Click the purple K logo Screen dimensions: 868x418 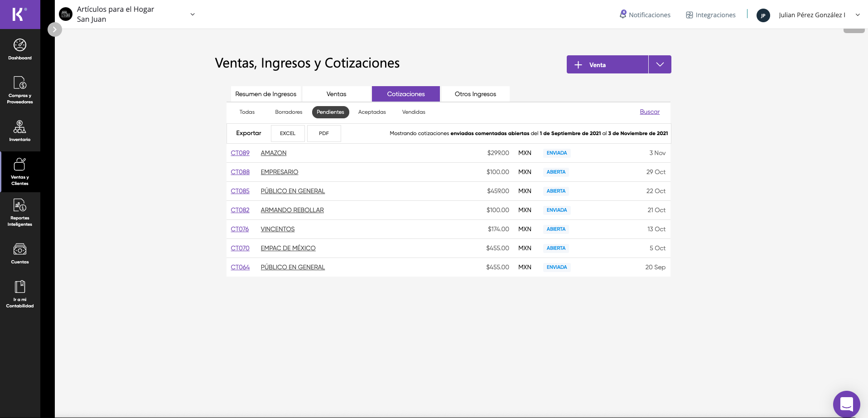[x=20, y=15]
